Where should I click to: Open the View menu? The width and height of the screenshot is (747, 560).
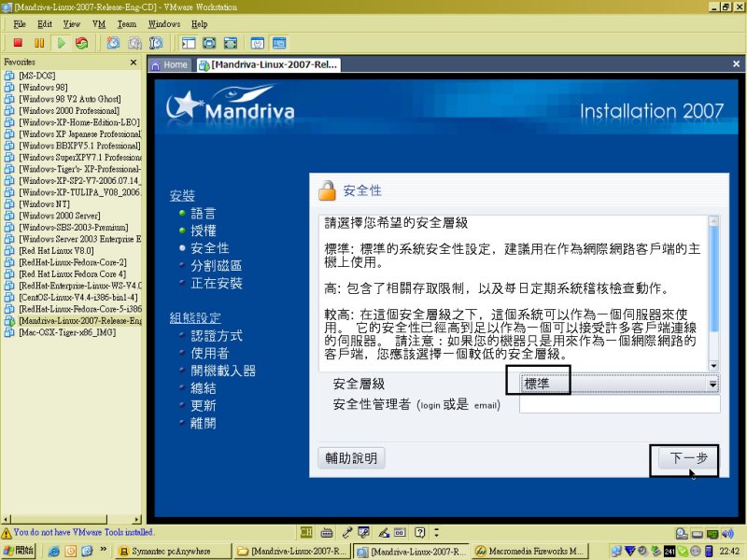coord(72,24)
